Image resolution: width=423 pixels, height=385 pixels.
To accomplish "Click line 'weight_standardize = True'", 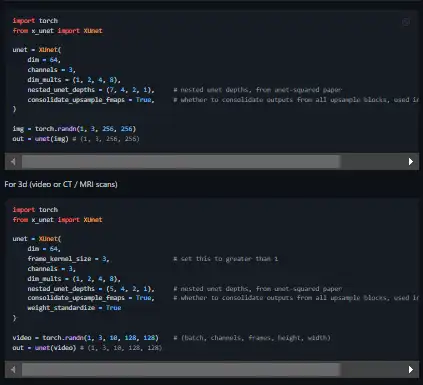I will pos(74,308).
